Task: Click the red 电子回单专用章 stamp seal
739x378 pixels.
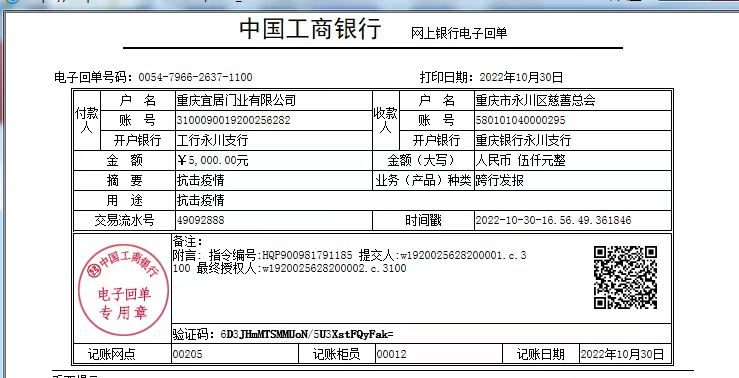Action: click(x=123, y=290)
